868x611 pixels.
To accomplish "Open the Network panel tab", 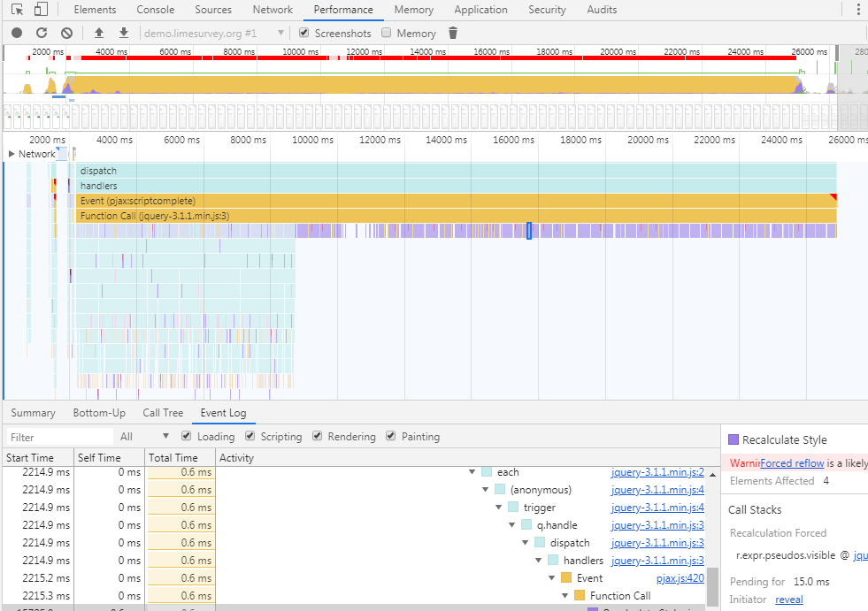I will [x=273, y=10].
